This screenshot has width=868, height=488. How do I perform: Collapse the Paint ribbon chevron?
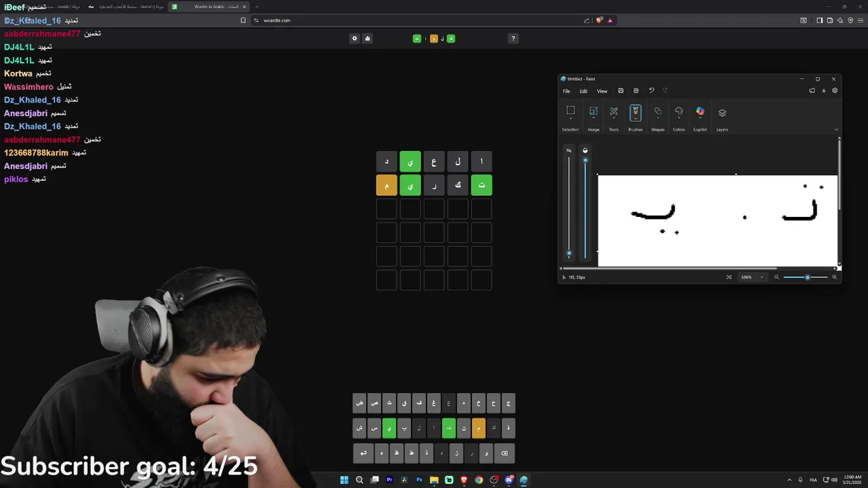[x=836, y=129]
